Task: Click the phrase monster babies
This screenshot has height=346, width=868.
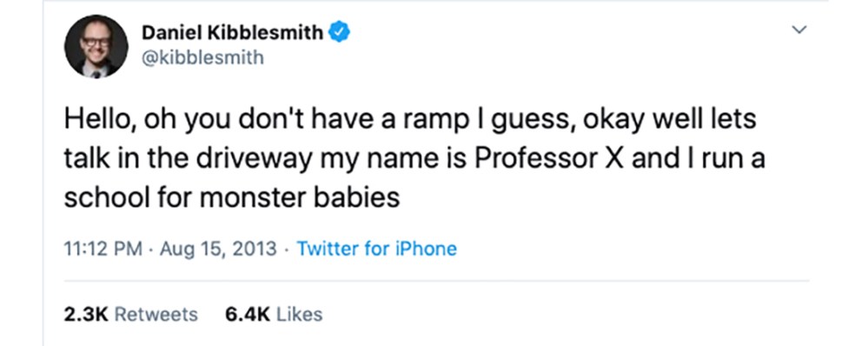Action: click(299, 198)
